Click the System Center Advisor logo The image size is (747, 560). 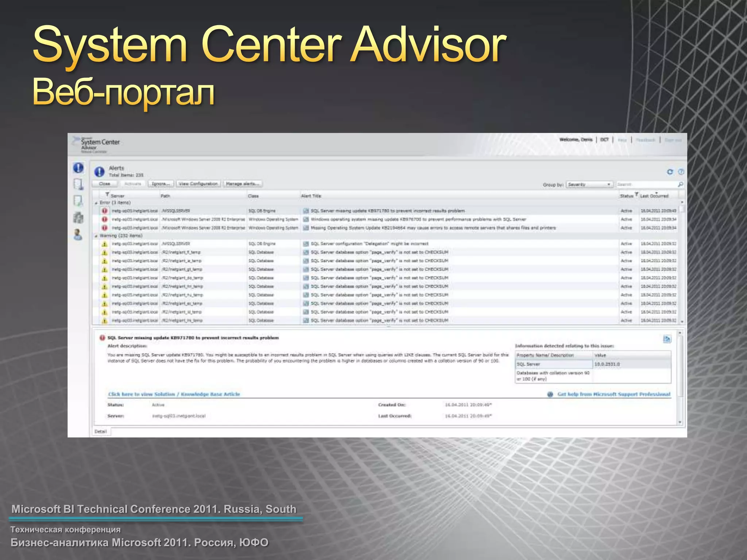point(96,145)
